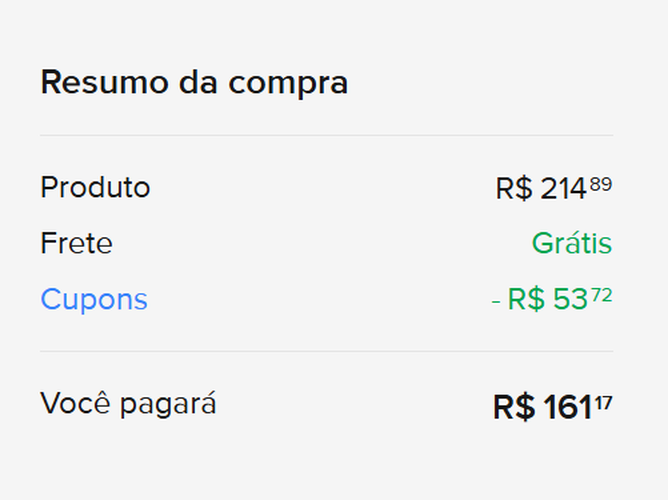Click the divider line above 'Você pagará'

click(326, 351)
